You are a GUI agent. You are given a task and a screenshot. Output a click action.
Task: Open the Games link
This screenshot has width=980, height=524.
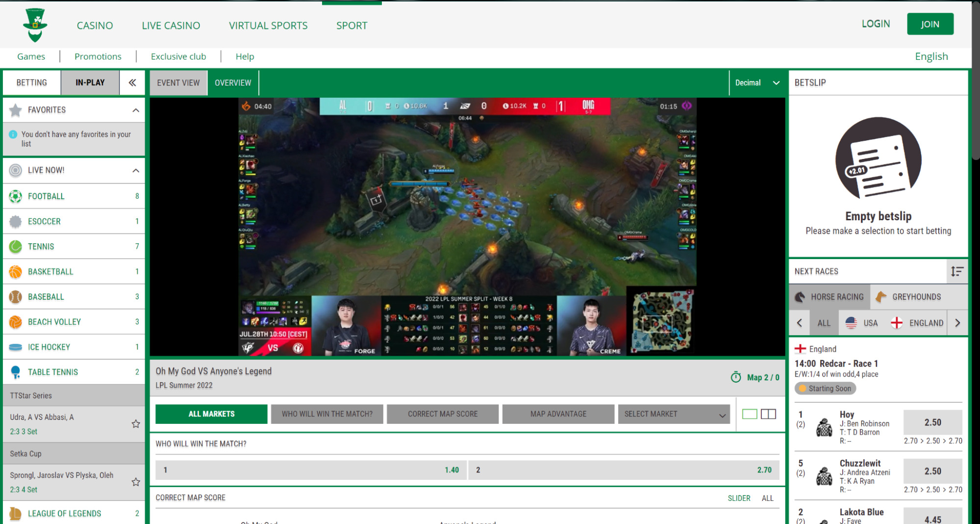pos(31,56)
